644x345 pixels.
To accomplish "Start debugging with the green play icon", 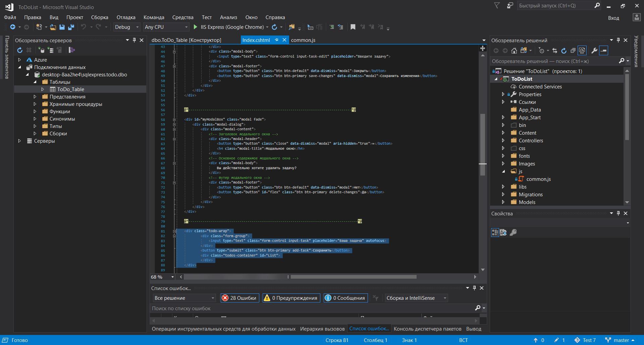I will click(x=196, y=27).
